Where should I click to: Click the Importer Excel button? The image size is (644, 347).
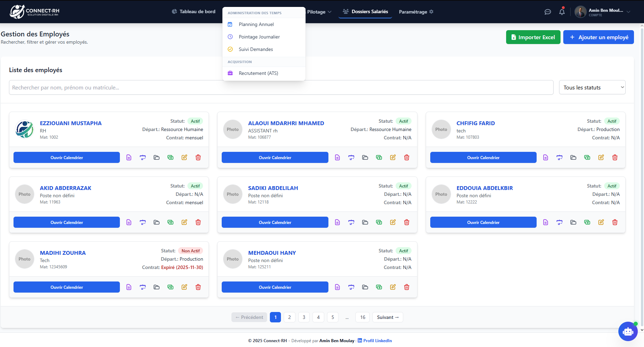tap(533, 37)
